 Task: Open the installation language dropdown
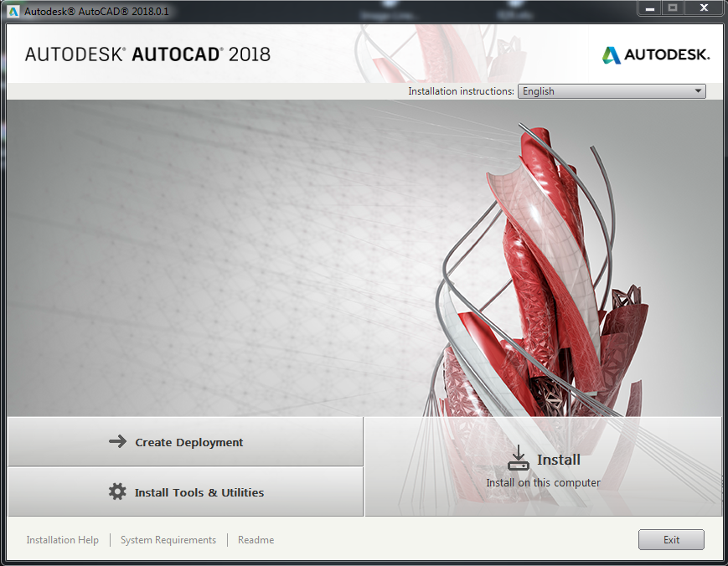612,91
